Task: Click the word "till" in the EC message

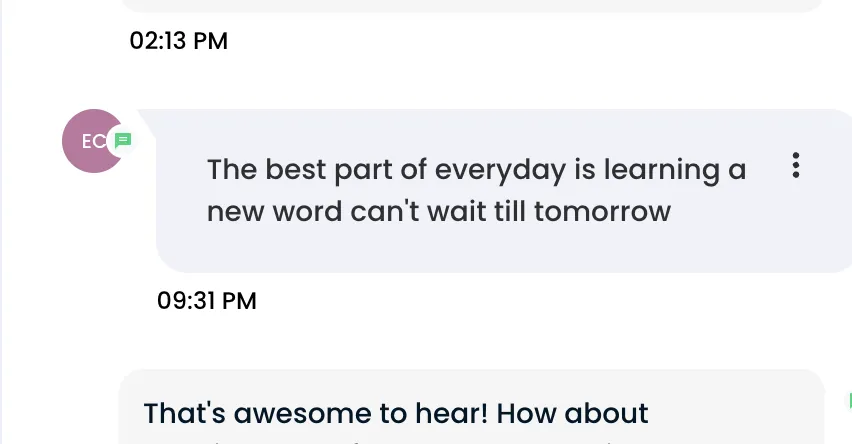Action: click(510, 211)
